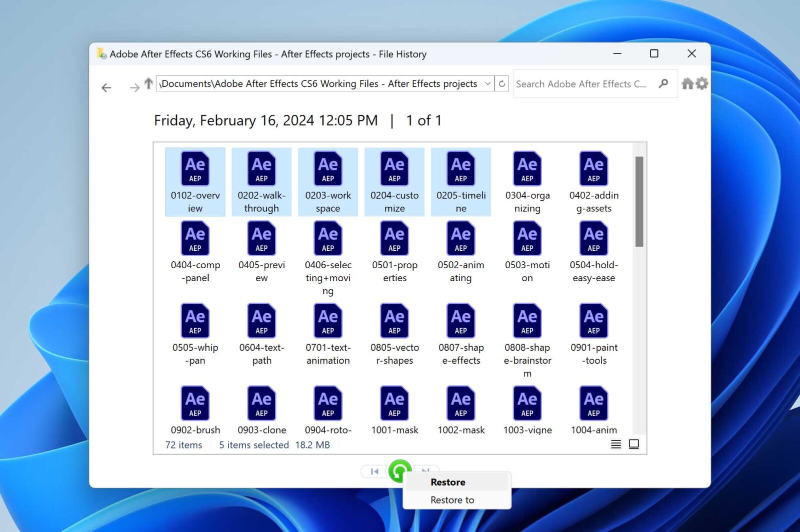This screenshot has height=532, width=800.
Task: Go to File History home using house icon
Action: pos(687,84)
